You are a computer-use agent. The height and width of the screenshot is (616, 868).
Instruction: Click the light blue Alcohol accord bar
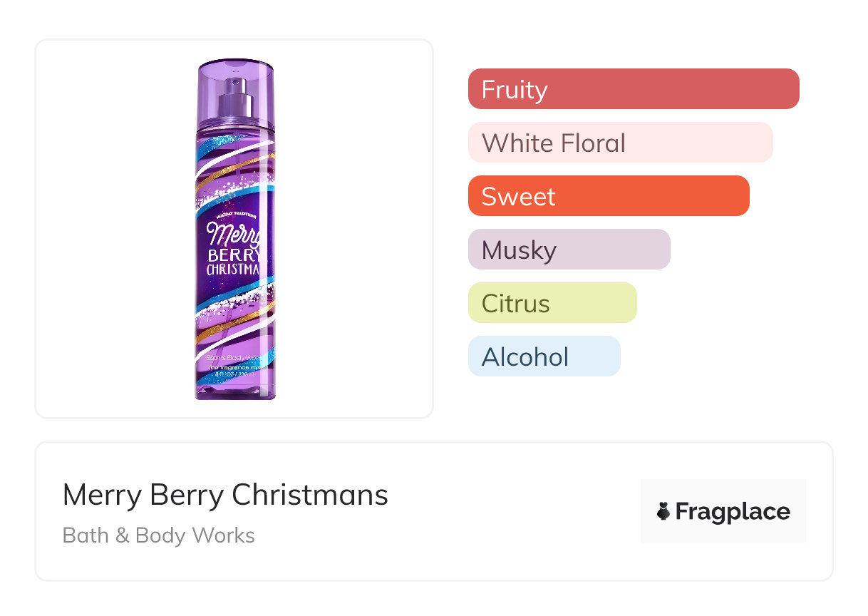(544, 356)
